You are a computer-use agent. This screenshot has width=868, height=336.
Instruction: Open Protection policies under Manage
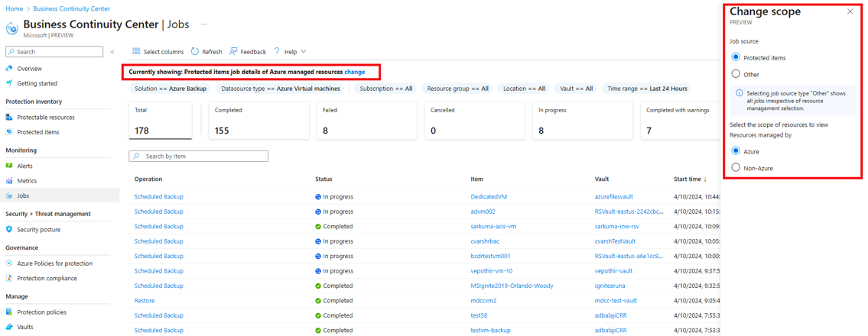click(x=41, y=312)
